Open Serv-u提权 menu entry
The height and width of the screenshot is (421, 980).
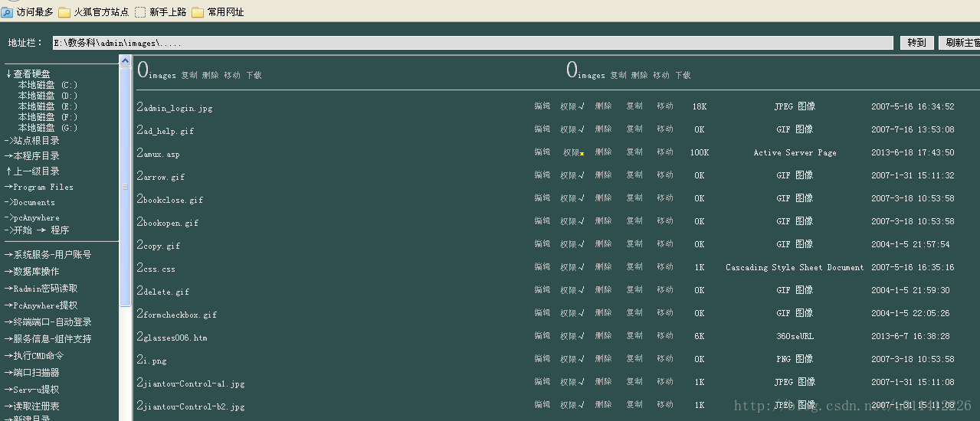click(x=31, y=390)
